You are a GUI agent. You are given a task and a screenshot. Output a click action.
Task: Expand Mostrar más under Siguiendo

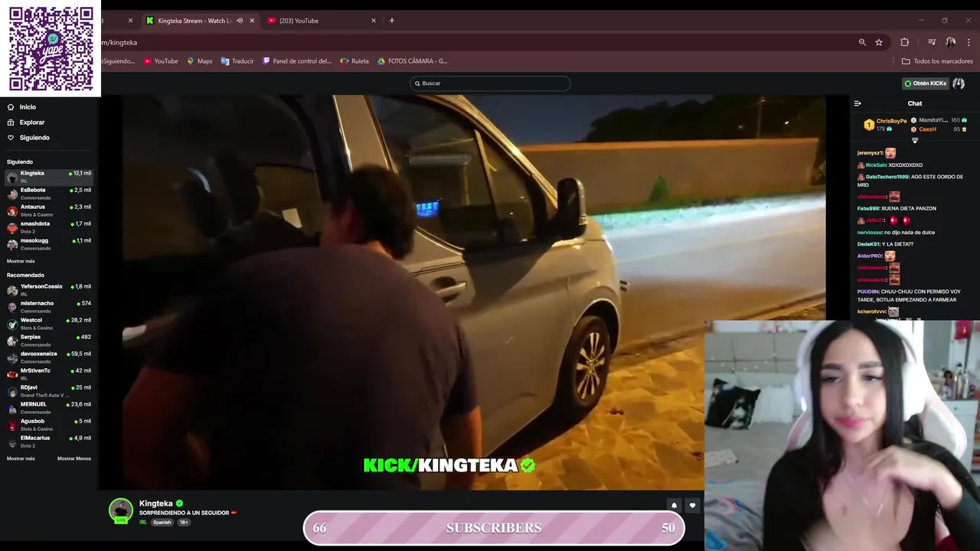[21, 261]
